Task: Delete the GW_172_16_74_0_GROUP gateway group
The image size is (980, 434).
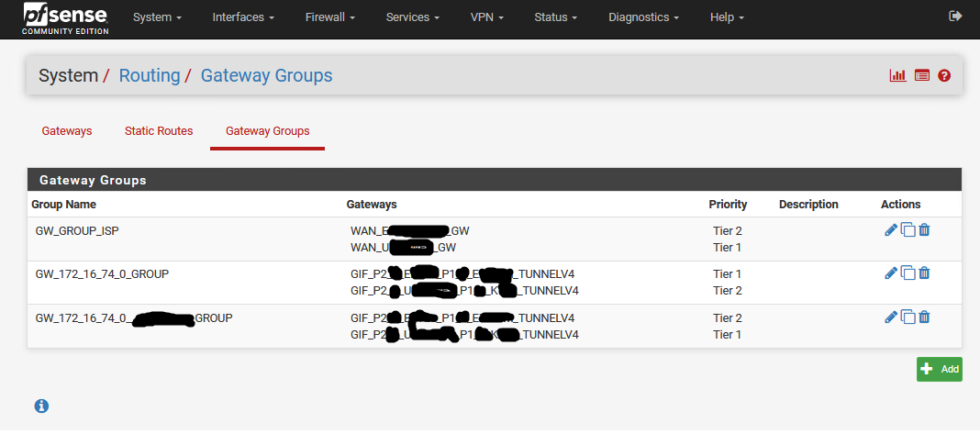Action: (x=924, y=273)
